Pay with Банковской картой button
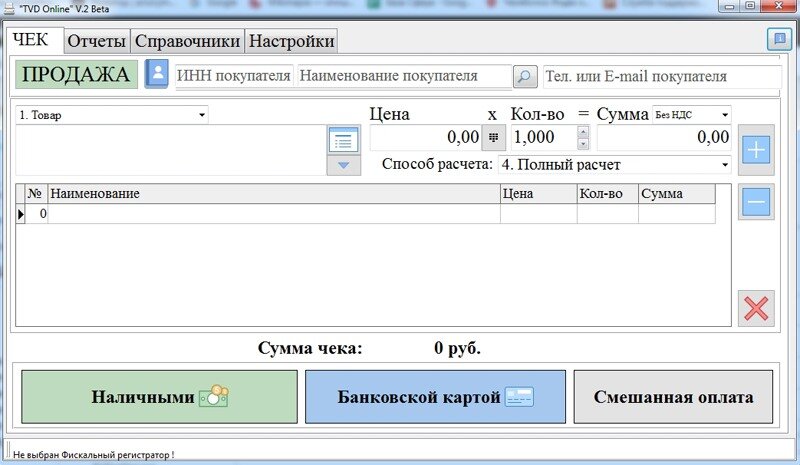Screen dimensions: 800x465 point(435,397)
